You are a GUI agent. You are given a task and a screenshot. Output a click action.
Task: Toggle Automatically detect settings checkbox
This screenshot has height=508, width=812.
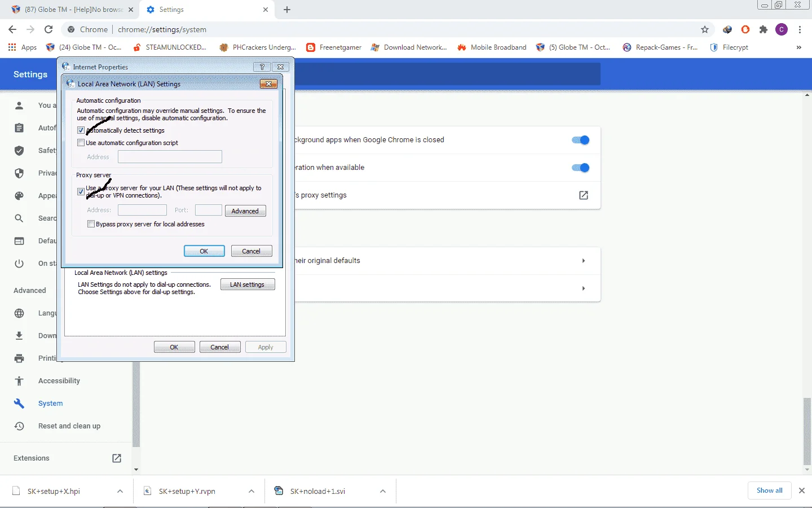coord(81,130)
